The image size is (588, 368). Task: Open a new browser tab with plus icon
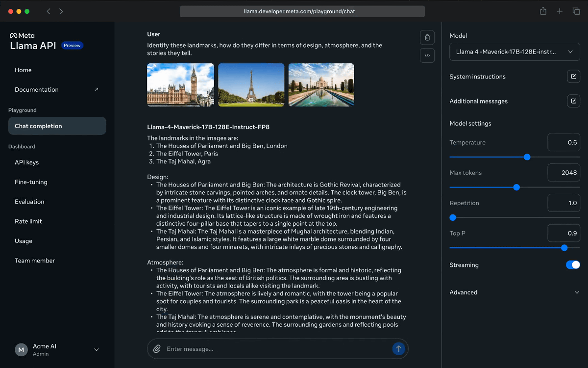click(560, 11)
